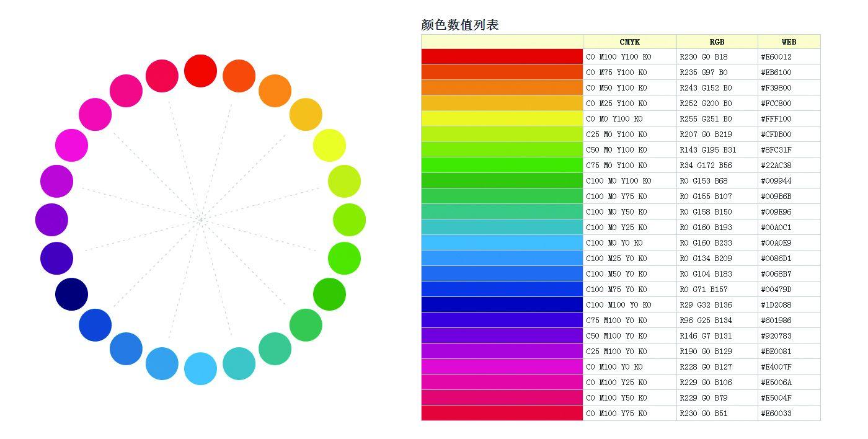Viewport: 868px width, 439px height.
Task: Click the red circle topping the color wheel
Action: [200, 71]
